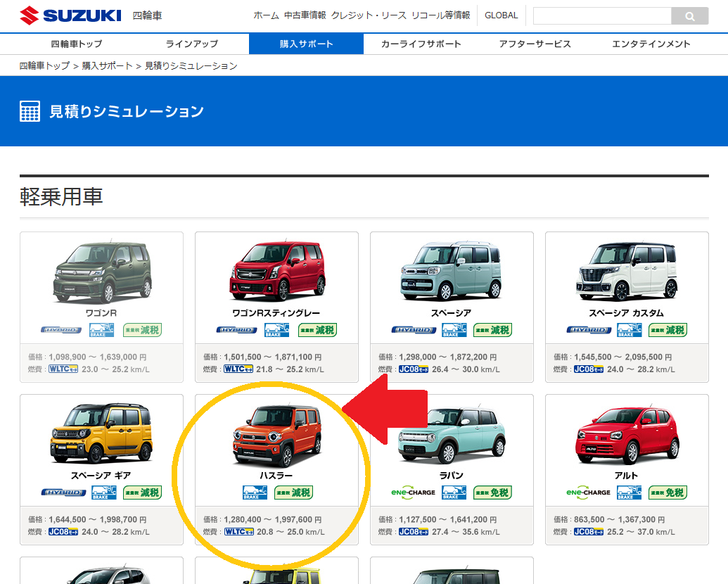Image resolution: width=728 pixels, height=584 pixels.
Task: Click the 免税 badge under アルト
Action: pos(668,493)
